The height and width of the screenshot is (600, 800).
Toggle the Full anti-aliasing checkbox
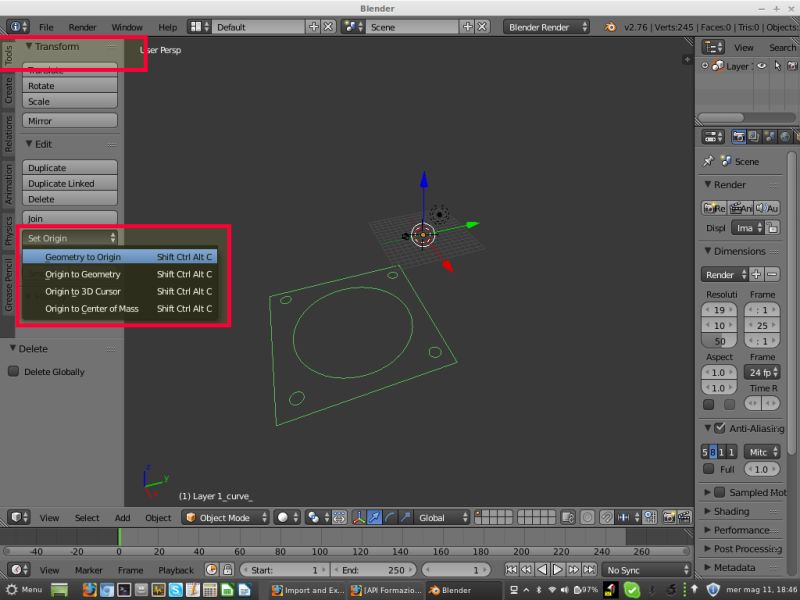click(x=708, y=469)
